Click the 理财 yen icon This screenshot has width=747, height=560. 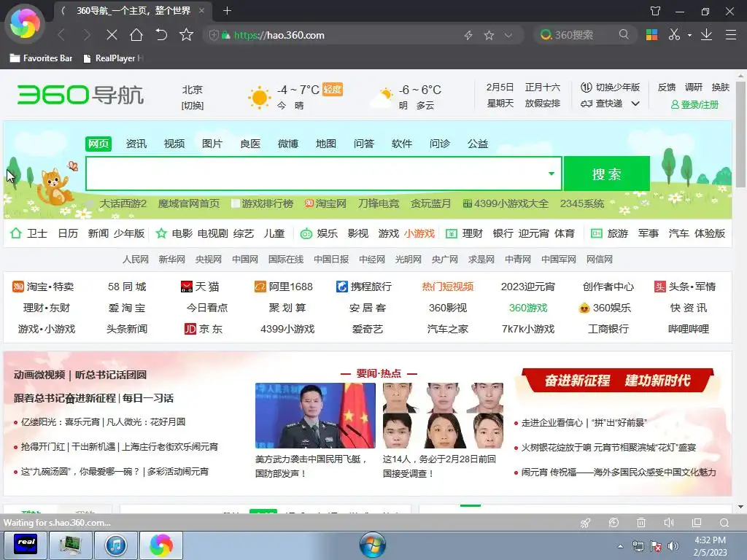tap(451, 233)
